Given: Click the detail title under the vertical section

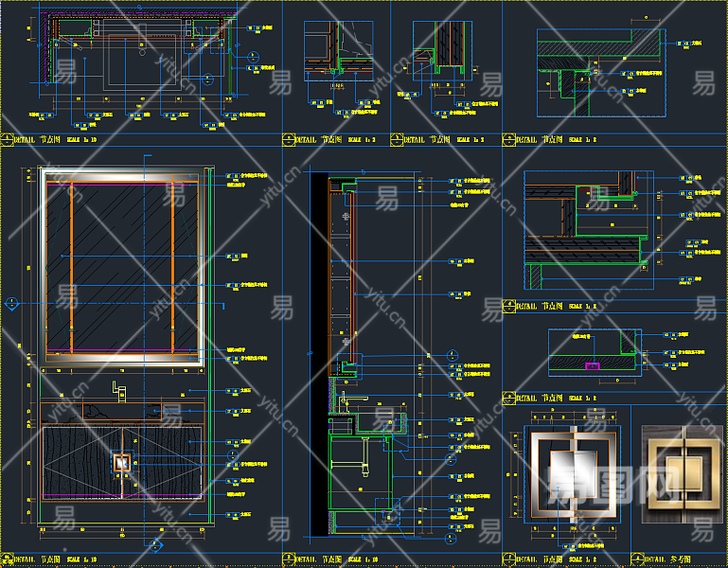Looking at the screenshot, I should (335, 559).
